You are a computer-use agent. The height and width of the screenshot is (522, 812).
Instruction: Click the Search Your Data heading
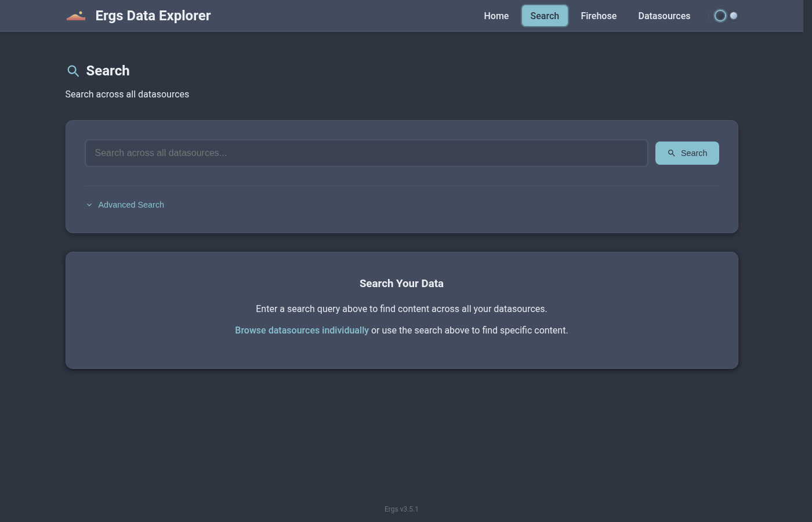[401, 284]
